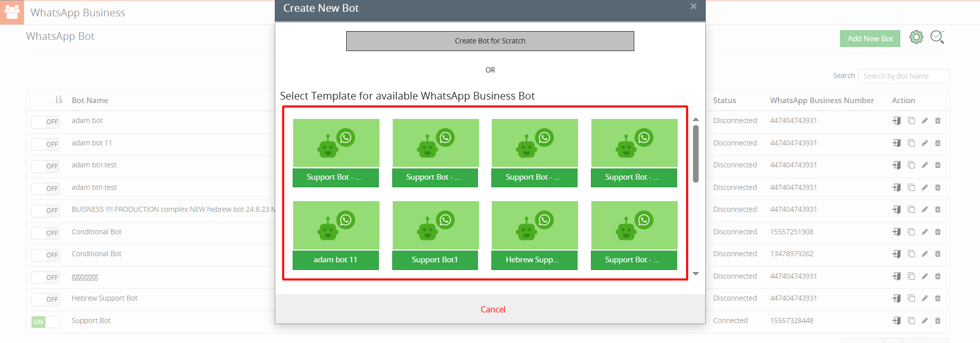Edit the Hebrew Support Bot with pencil icon
The height and width of the screenshot is (343, 980).
pos(924,298)
